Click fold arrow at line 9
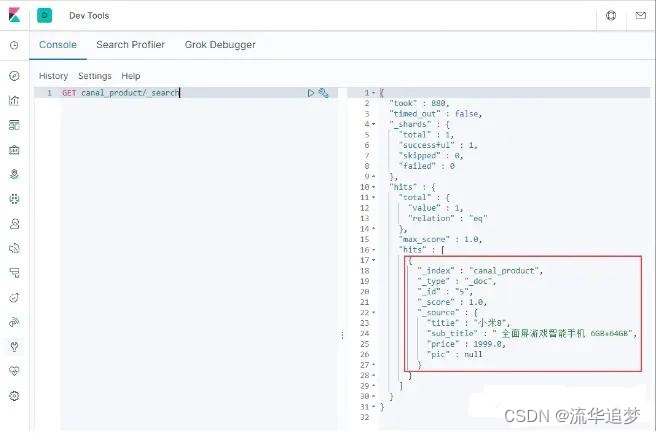This screenshot has height=434, width=656. tap(374, 177)
